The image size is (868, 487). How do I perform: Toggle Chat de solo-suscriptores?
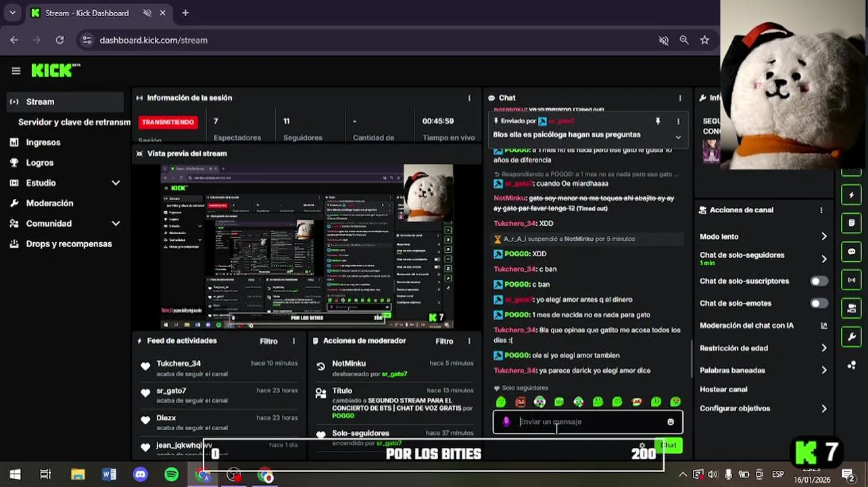click(x=819, y=281)
